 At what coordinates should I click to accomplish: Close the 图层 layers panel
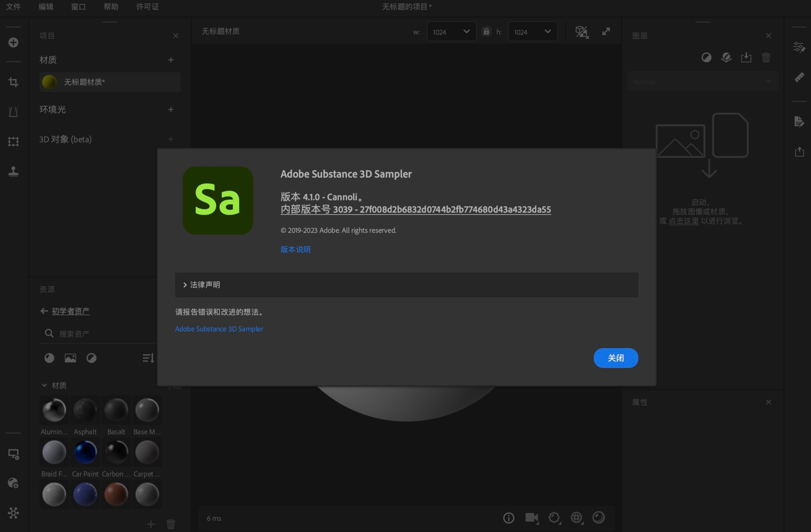pyautogui.click(x=769, y=36)
